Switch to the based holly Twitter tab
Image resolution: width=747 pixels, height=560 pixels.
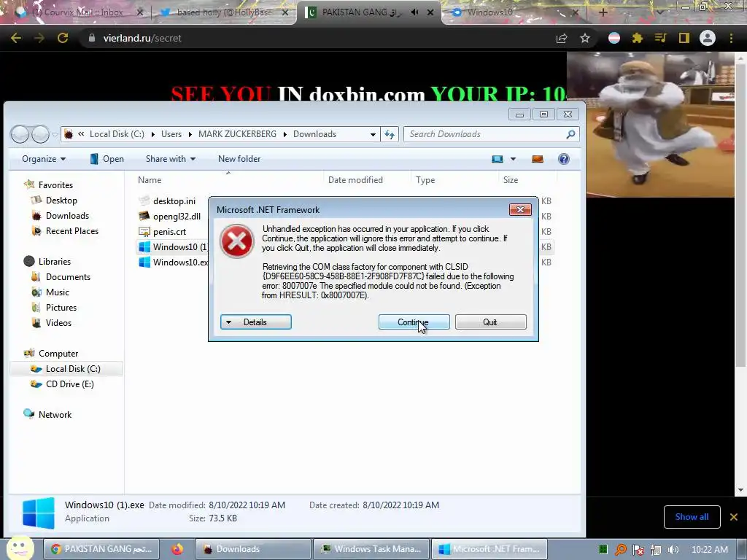coord(224,12)
